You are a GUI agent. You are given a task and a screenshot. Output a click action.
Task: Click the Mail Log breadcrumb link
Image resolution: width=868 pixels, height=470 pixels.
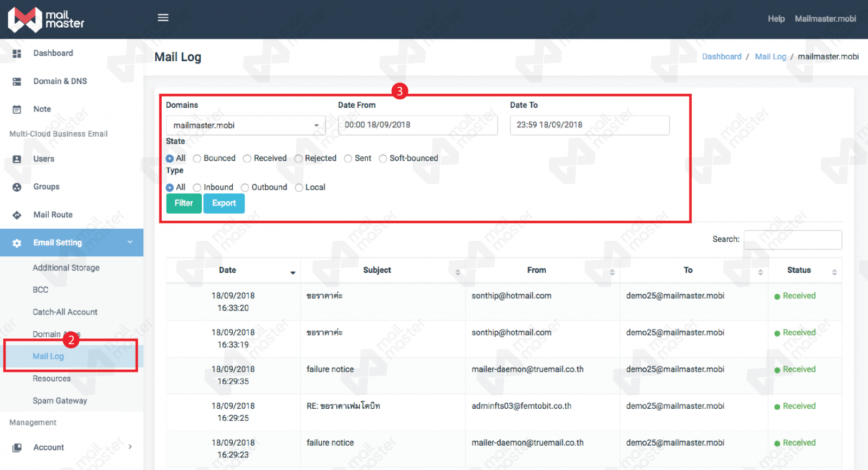(770, 56)
